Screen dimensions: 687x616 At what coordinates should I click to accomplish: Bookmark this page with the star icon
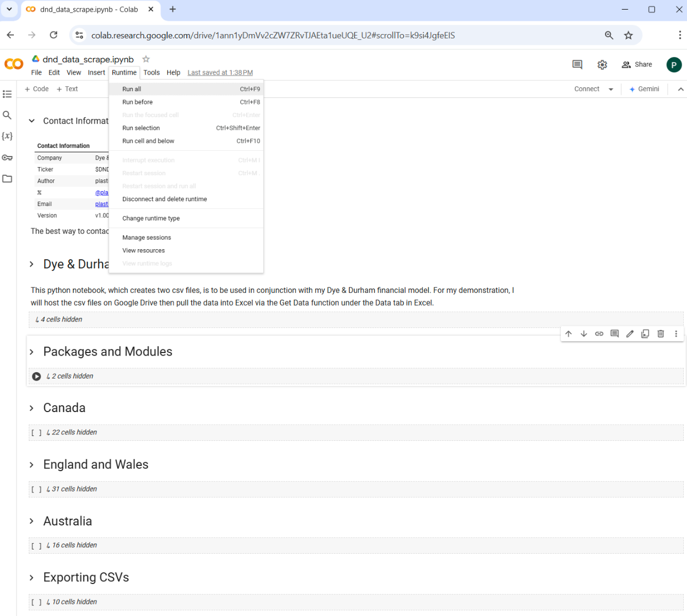628,35
